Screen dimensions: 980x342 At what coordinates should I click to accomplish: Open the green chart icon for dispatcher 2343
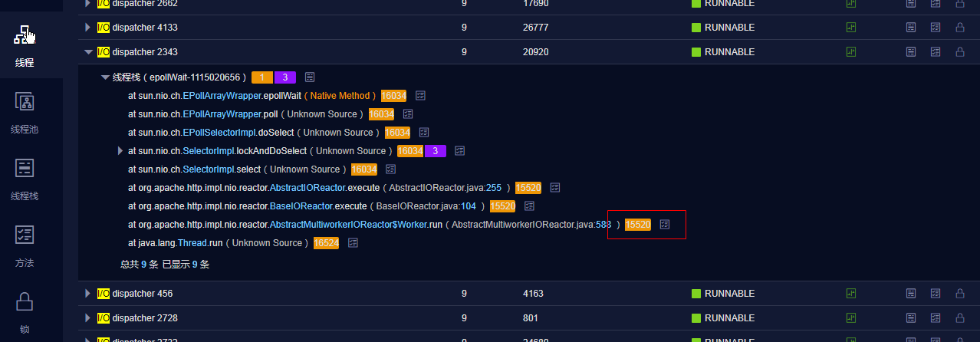tap(850, 52)
